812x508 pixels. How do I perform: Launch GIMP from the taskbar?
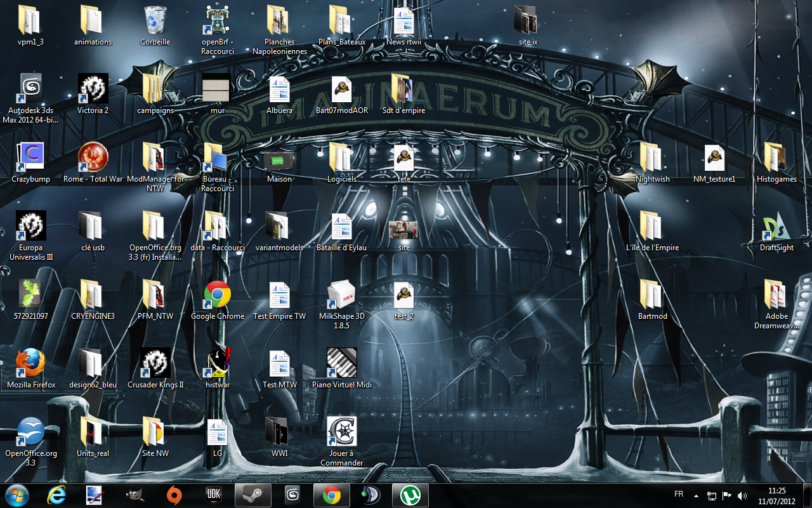pos(134,495)
